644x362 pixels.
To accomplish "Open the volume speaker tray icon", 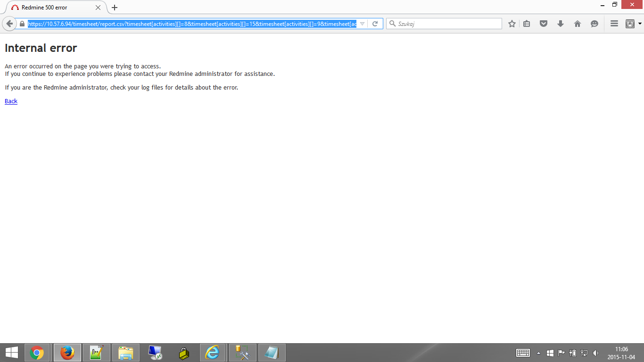I will pyautogui.click(x=595, y=353).
